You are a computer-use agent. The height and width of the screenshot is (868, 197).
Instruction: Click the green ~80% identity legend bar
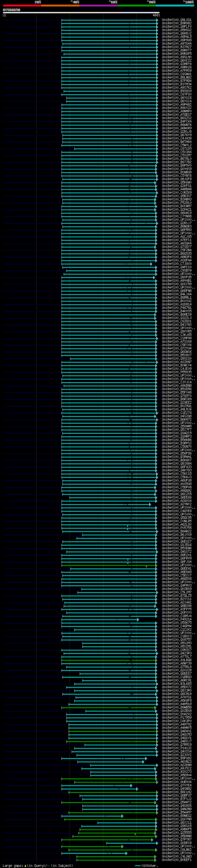click(136, 6)
